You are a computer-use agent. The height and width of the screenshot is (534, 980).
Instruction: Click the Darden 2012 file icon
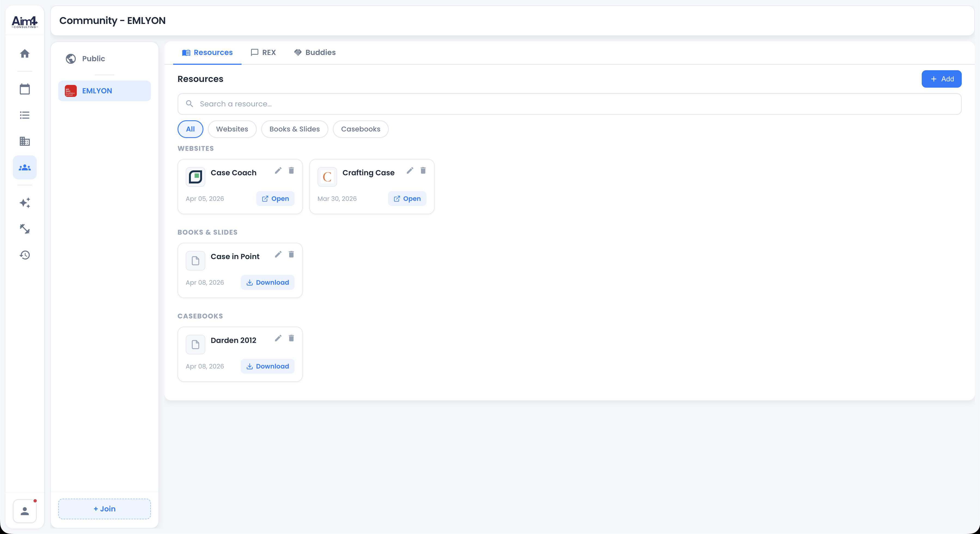coord(196,345)
